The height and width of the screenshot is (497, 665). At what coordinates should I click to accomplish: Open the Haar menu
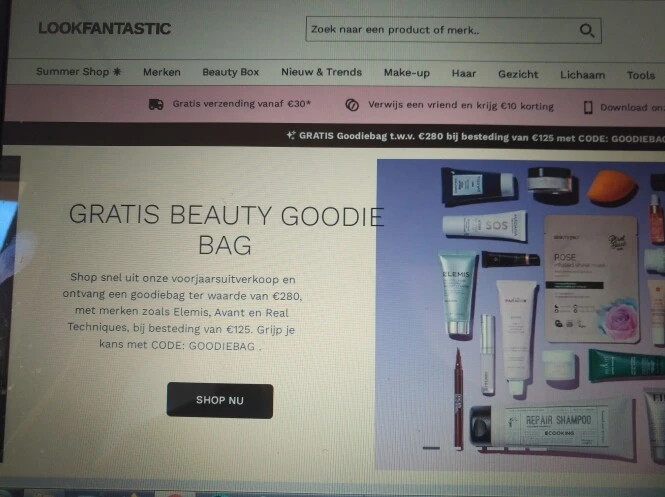[464, 74]
